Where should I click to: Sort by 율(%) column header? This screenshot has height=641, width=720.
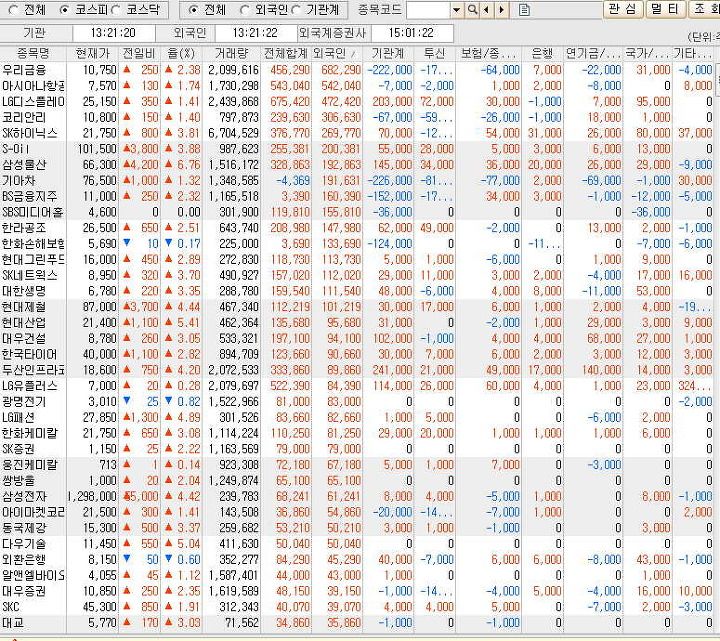[x=181, y=53]
